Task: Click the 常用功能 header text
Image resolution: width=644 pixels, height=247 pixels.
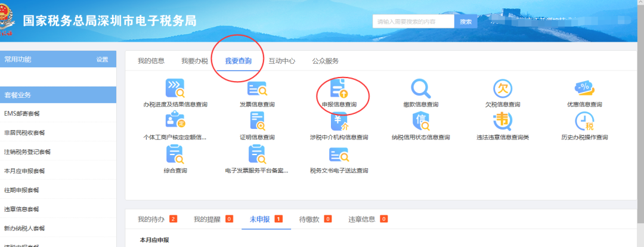Action: point(18,59)
